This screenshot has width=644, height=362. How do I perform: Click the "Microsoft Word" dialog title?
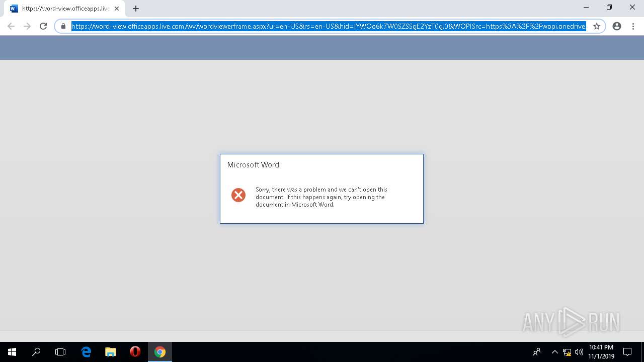(x=253, y=165)
